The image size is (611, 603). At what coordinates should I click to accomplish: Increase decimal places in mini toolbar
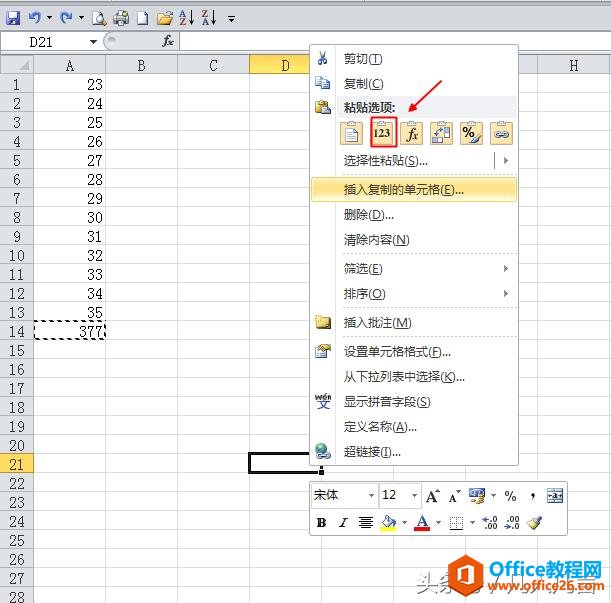(x=490, y=522)
